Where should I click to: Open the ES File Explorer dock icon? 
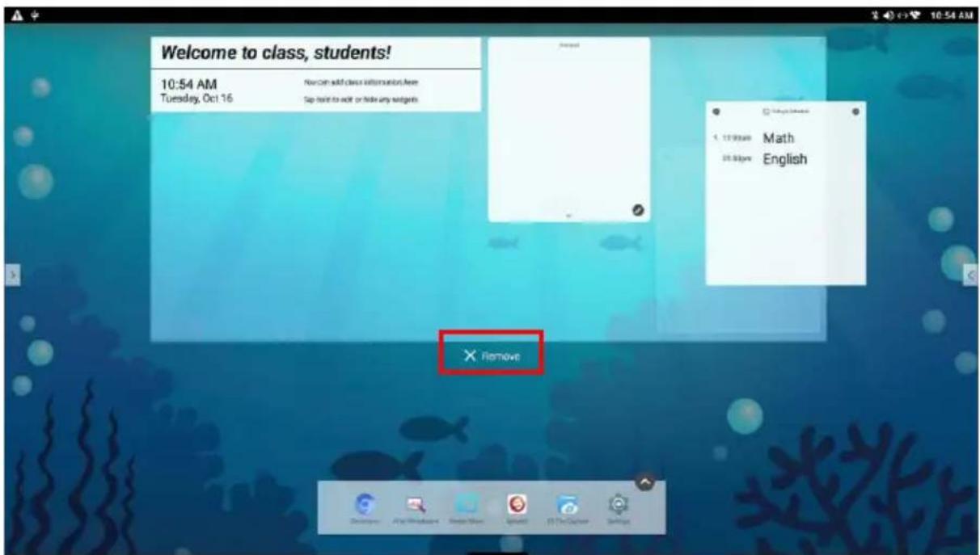[567, 505]
